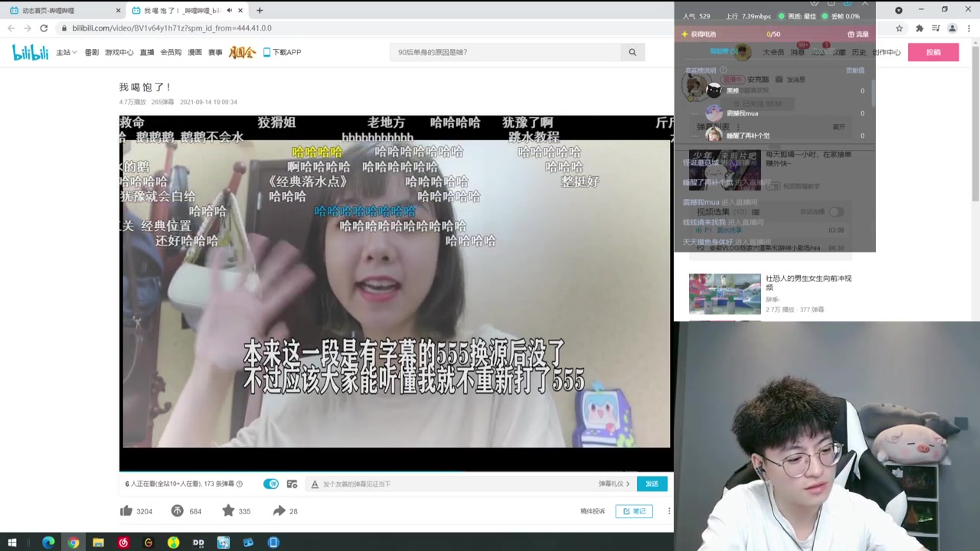Open Chrome three-dot menu
This screenshot has height=551, width=980.
tap(969, 28)
